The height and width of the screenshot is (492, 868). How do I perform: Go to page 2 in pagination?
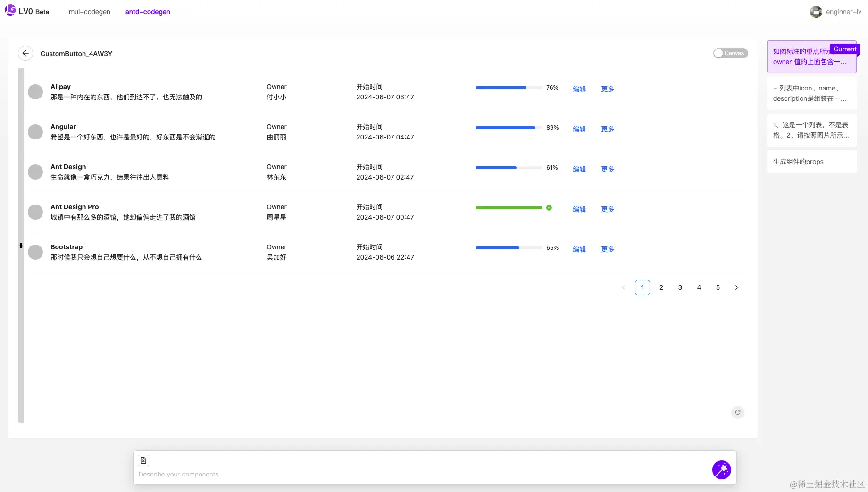tap(661, 287)
